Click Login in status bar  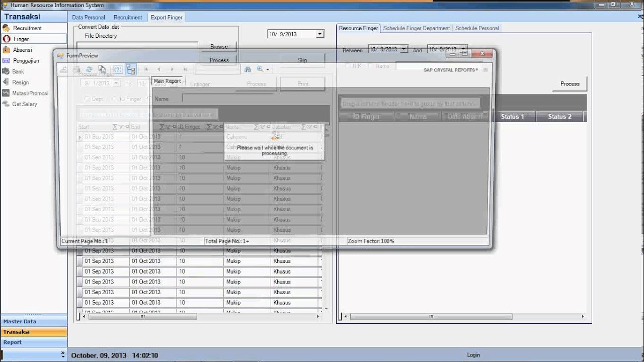pyautogui.click(x=473, y=355)
